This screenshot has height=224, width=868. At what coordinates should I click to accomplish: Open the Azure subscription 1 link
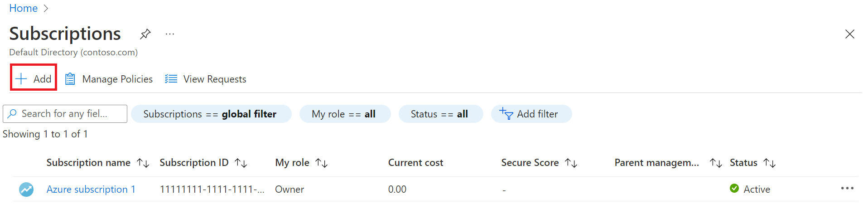tap(91, 190)
